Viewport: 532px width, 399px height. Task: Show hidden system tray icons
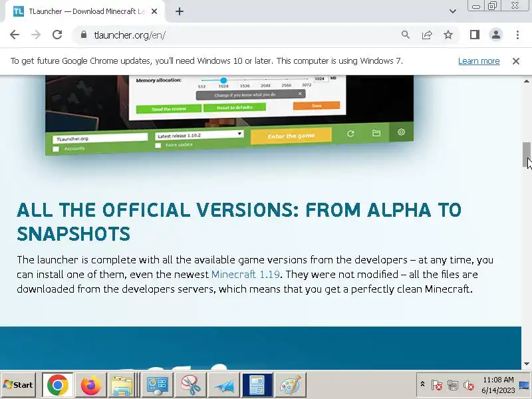(422, 384)
